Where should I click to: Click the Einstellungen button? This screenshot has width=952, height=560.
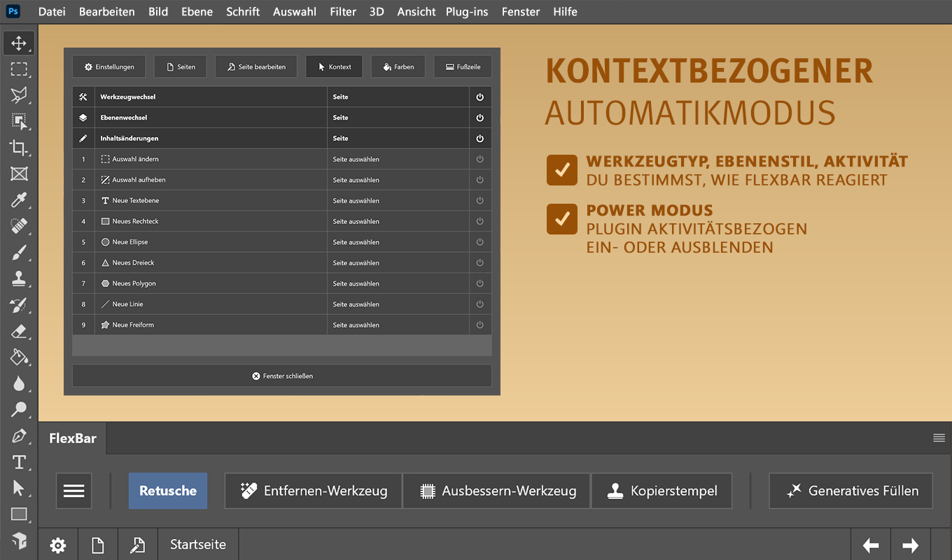[109, 66]
